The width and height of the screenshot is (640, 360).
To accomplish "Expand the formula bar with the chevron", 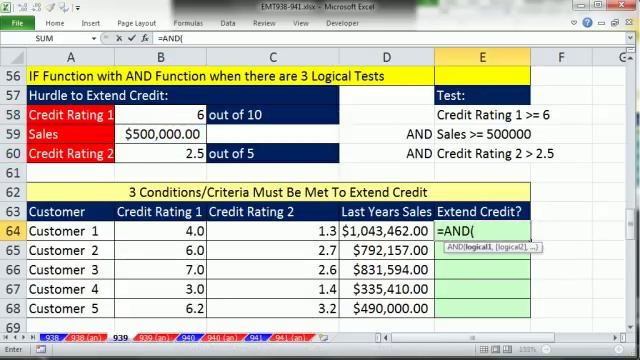I will tap(630, 38).
